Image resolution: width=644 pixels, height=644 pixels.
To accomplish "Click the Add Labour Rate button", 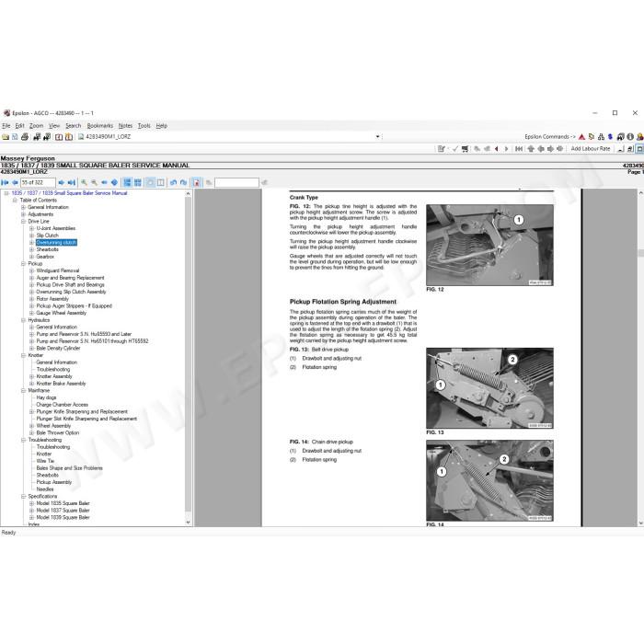I will coord(591,149).
